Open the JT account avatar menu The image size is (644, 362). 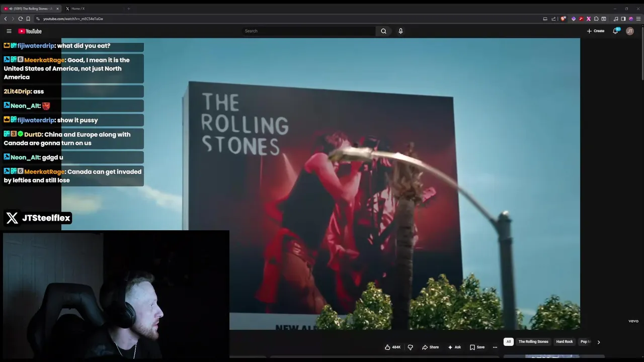click(629, 31)
